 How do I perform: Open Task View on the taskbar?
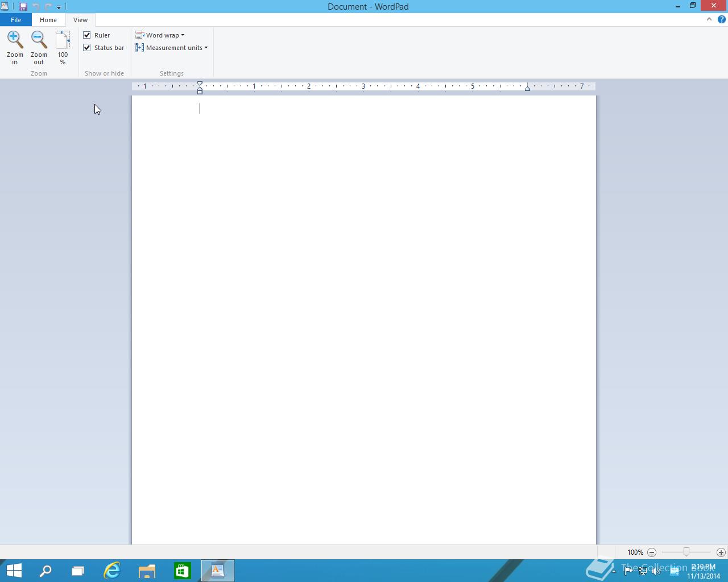pos(78,571)
